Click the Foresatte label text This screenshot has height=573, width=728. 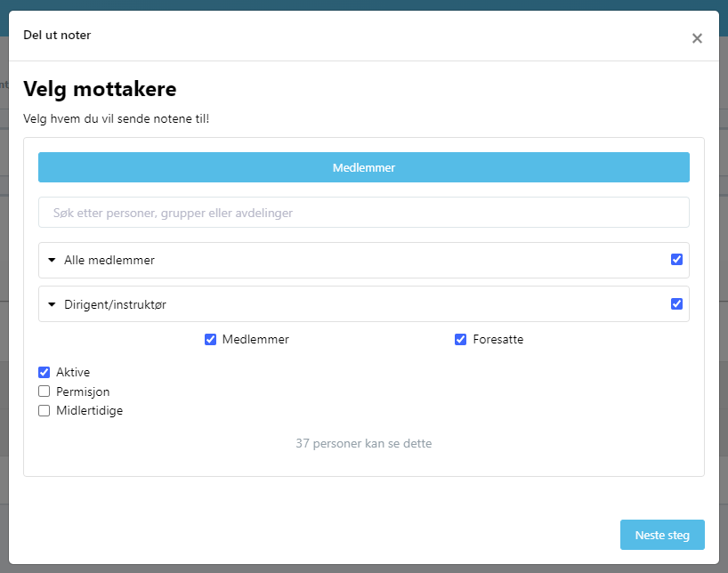pyautogui.click(x=497, y=339)
